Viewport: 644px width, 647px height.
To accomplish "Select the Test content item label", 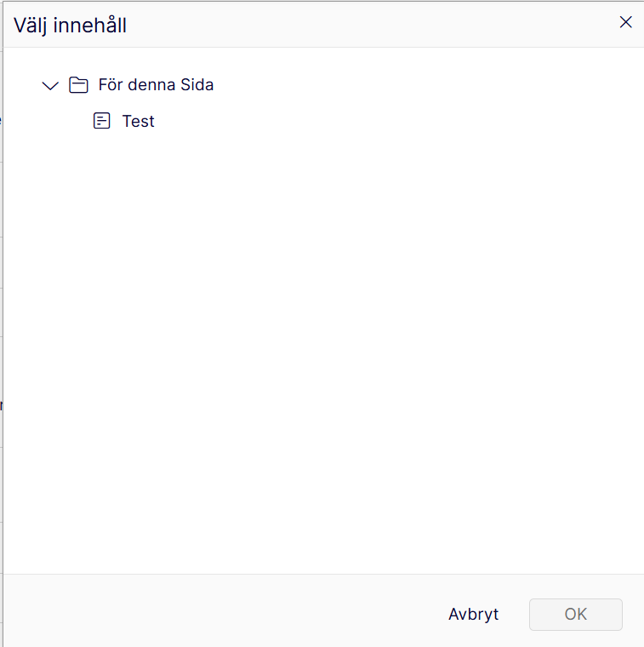I will click(x=138, y=121).
